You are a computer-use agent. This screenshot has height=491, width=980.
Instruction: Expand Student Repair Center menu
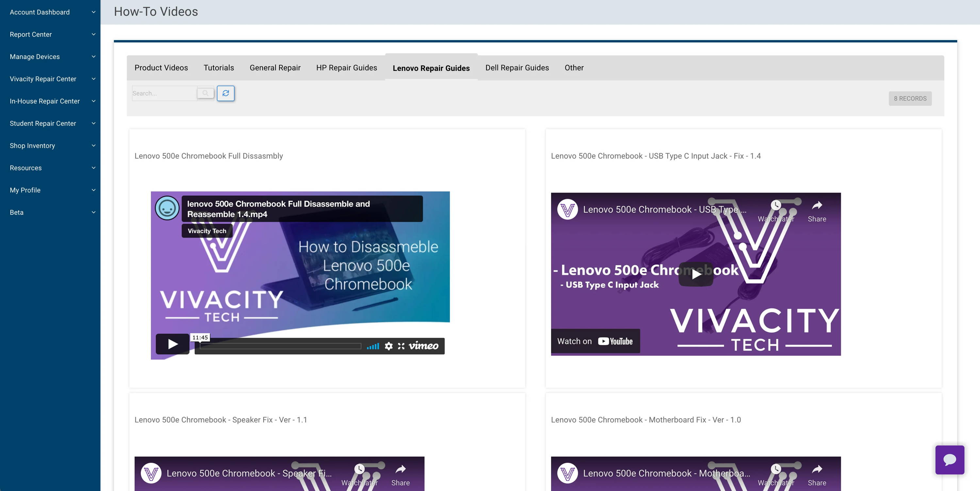click(x=50, y=123)
